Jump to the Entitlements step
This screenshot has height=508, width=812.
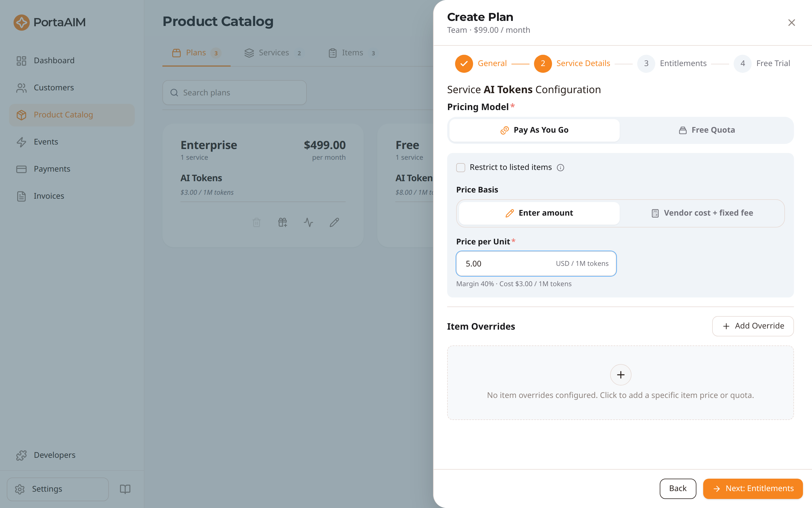pyautogui.click(x=672, y=63)
